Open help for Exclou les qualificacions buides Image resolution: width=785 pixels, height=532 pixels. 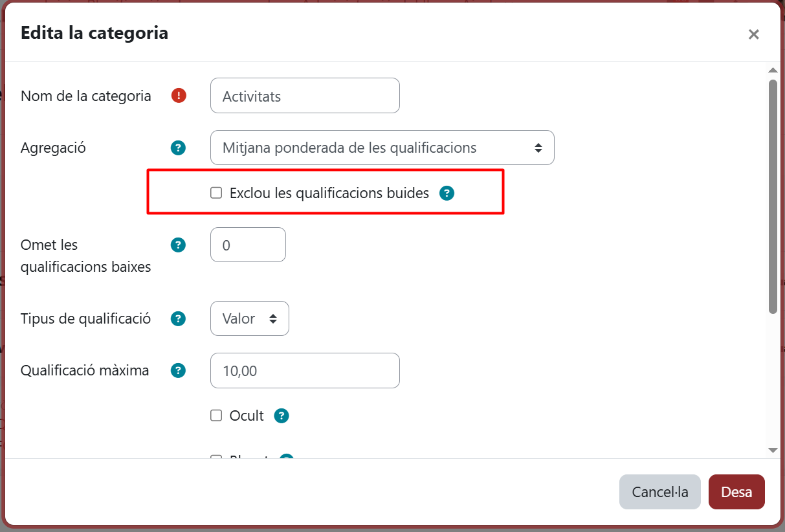(447, 193)
